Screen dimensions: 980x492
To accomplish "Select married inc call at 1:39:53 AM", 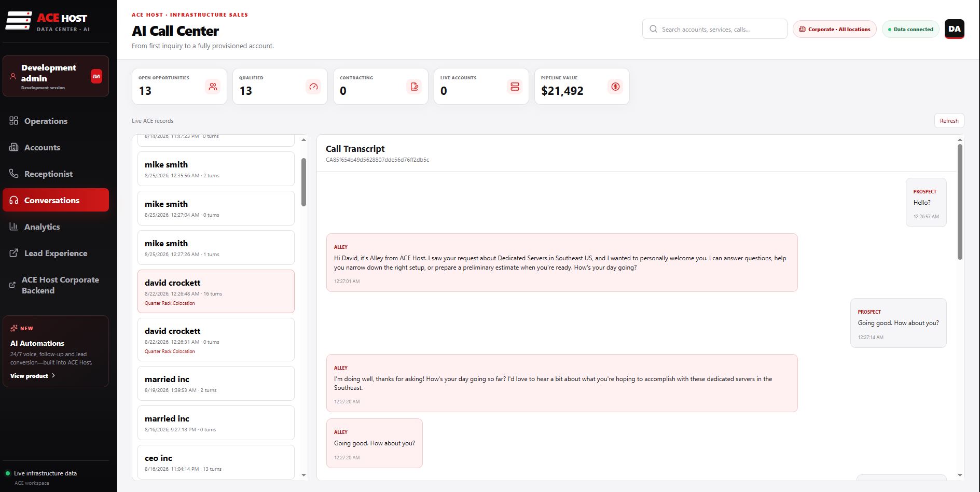I will pos(216,384).
